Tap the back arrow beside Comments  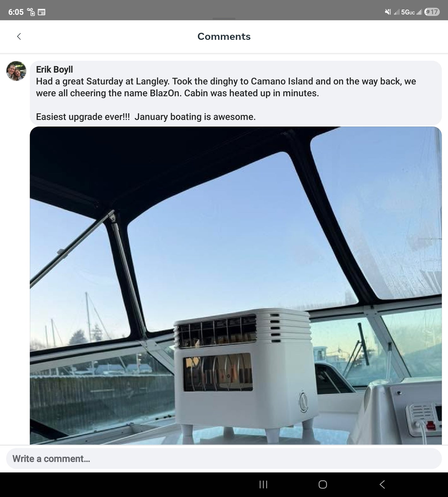pos(19,37)
